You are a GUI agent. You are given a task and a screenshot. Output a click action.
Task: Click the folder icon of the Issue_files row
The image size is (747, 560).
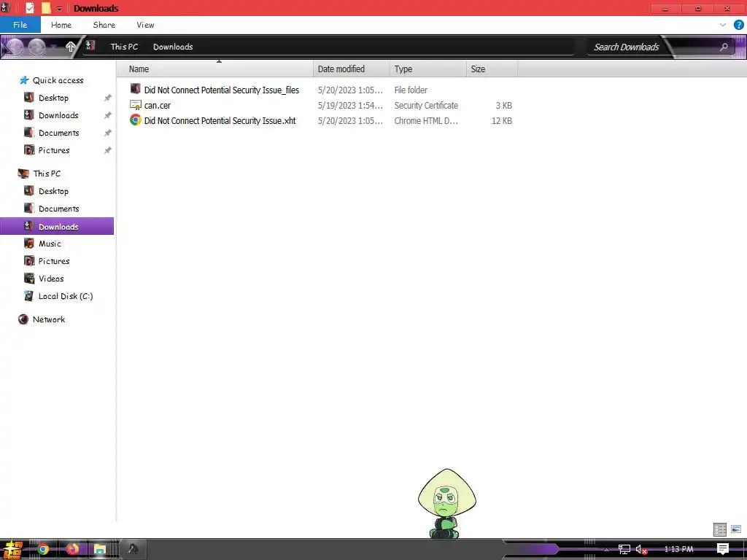[135, 88]
